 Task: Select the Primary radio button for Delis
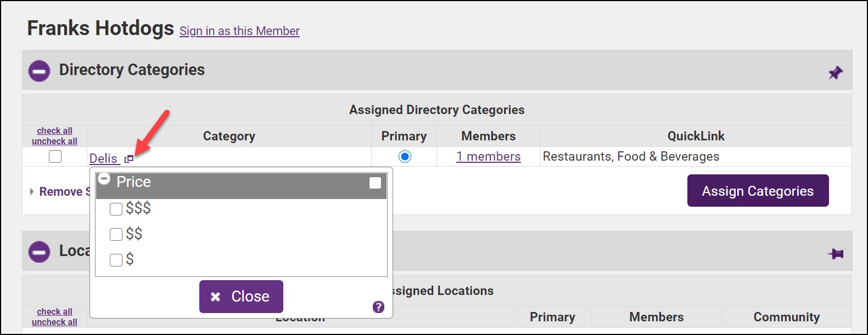coord(405,157)
